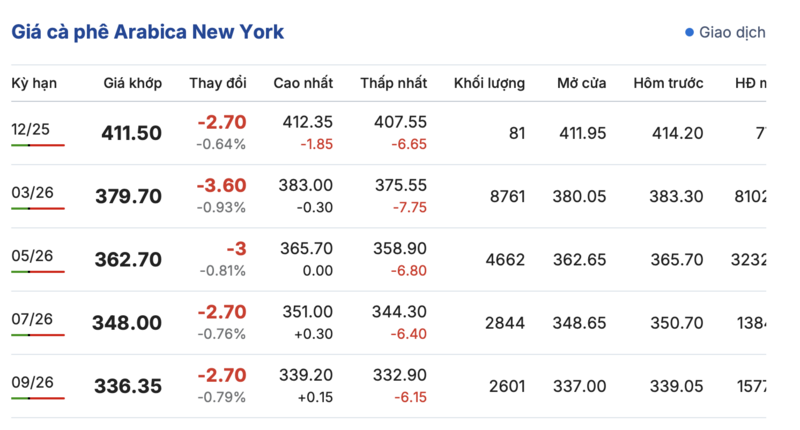800x430 pixels.
Task: Click the Cao nhất column header
Action: [303, 83]
